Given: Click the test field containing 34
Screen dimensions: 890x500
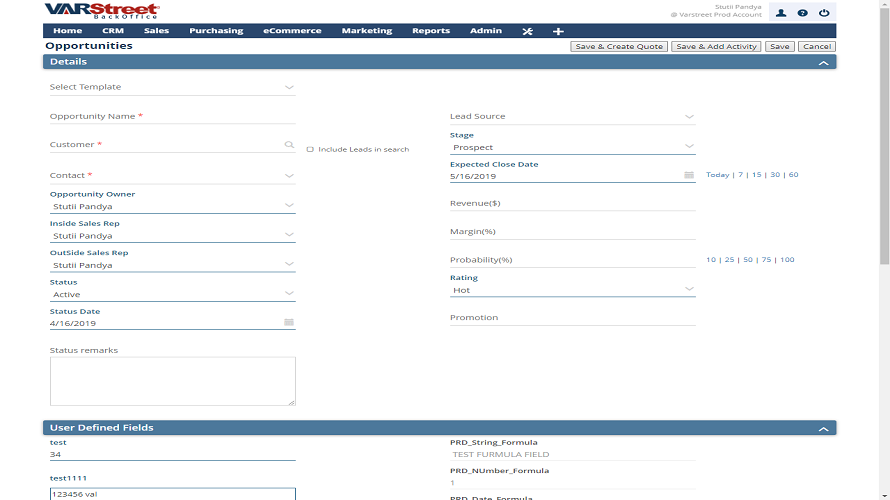Looking at the screenshot, I should click(173, 454).
